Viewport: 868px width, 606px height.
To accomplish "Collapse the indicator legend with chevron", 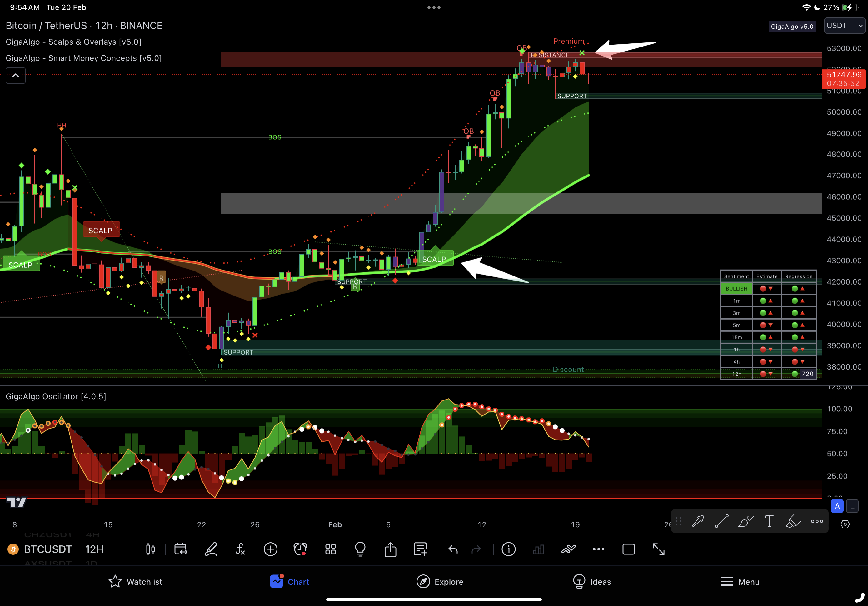I will coord(16,76).
